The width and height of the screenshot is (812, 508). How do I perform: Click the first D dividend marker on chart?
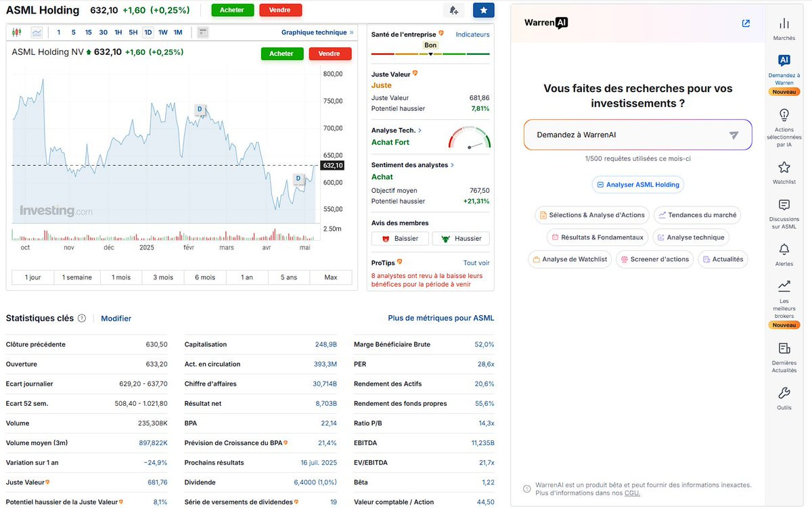coord(200,110)
